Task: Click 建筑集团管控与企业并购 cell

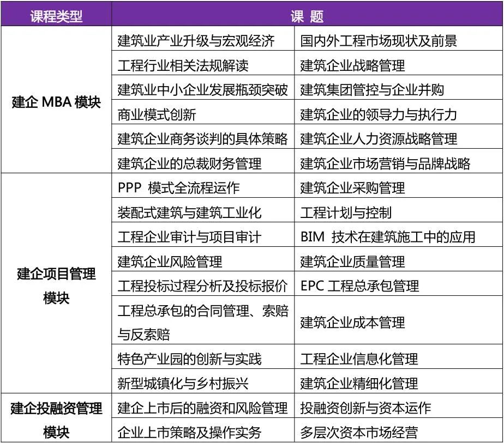Action: 399,87
